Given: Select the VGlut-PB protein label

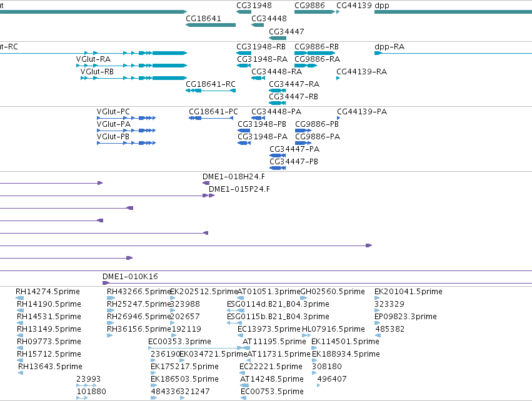Looking at the screenshot, I should pyautogui.click(x=113, y=137).
